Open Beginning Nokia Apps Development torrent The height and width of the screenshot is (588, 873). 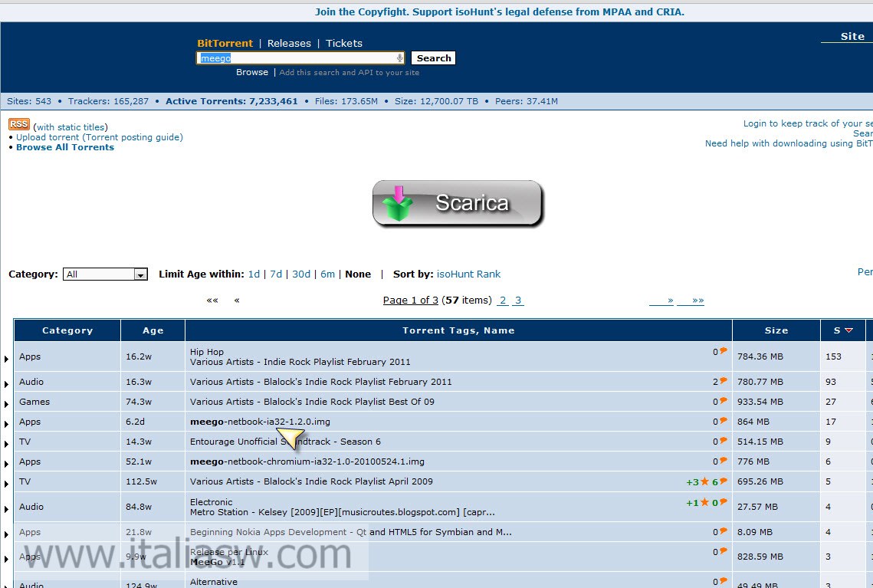(351, 532)
